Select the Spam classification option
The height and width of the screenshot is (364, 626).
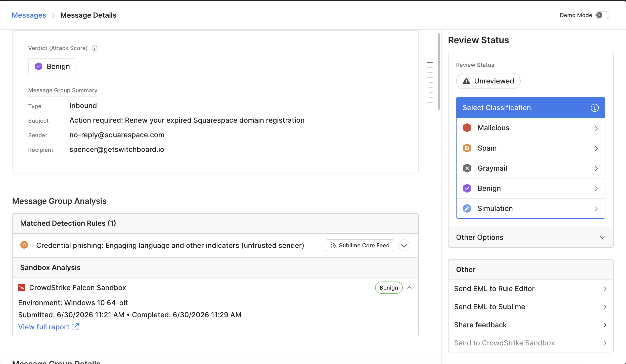pyautogui.click(x=530, y=148)
